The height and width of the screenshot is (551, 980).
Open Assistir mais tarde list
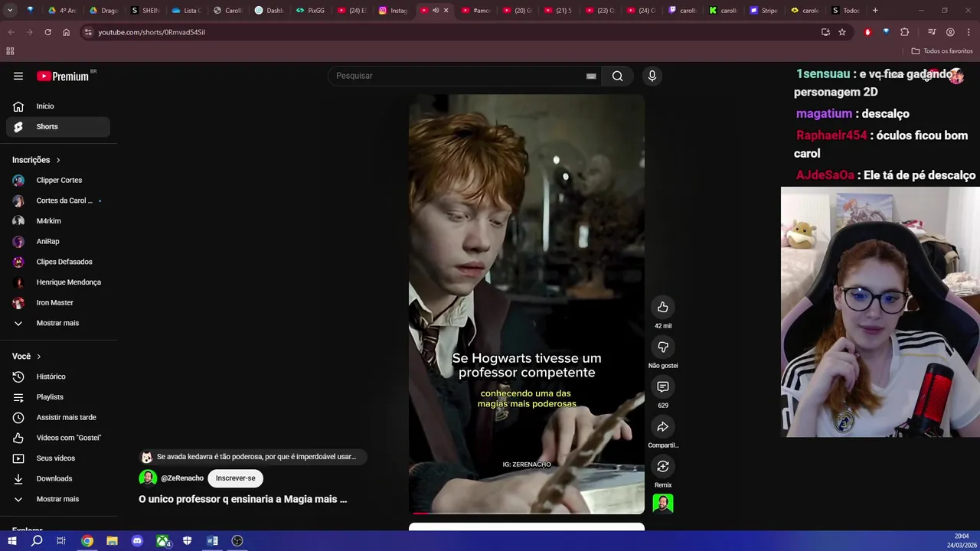[58, 417]
